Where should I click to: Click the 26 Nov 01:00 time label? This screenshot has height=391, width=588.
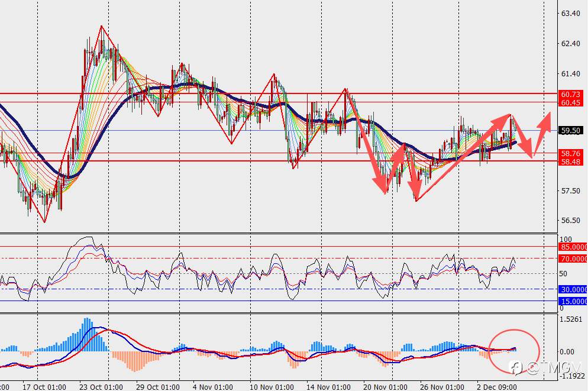[x=442, y=387]
